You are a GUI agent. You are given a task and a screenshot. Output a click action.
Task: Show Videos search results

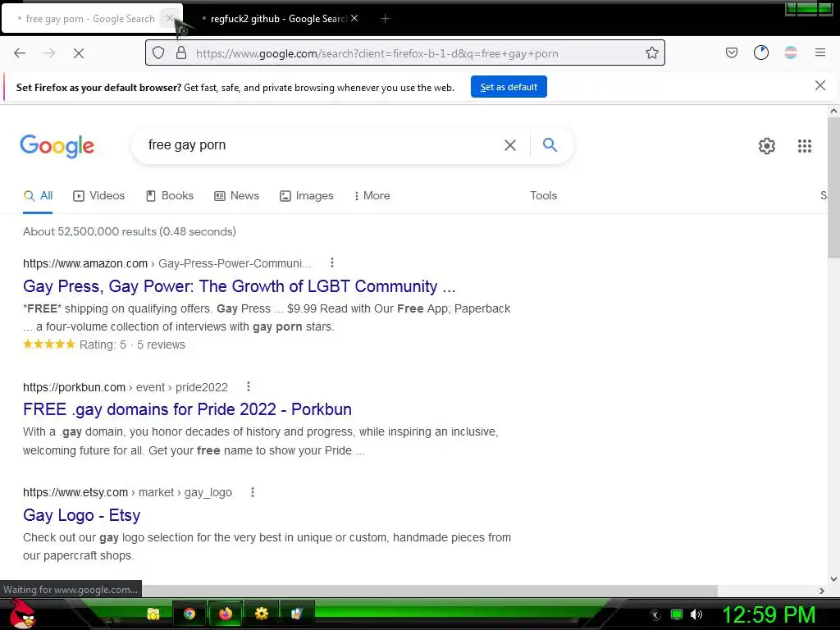pos(98,195)
